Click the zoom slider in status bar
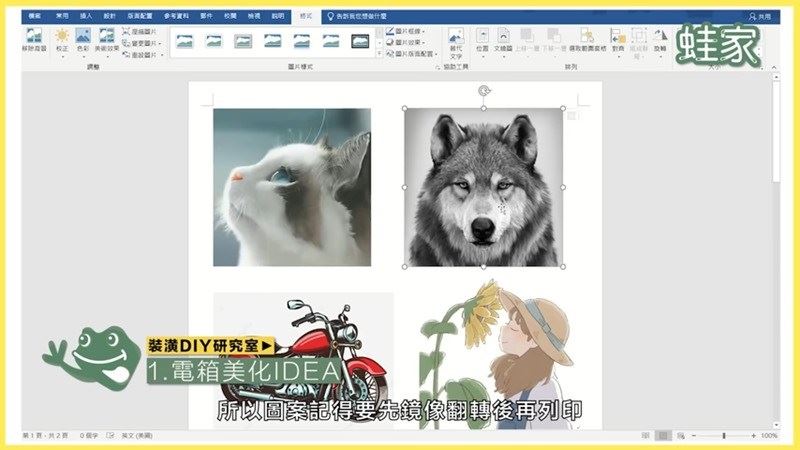800x450 pixels. click(x=723, y=436)
